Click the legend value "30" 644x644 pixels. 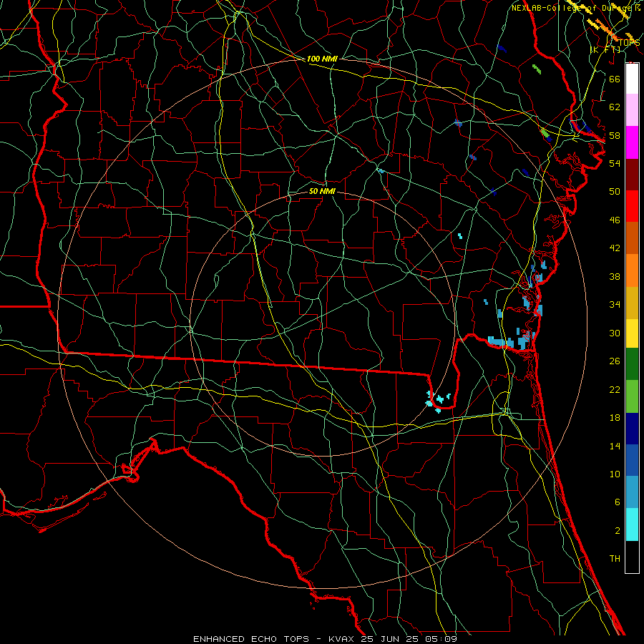pos(615,333)
